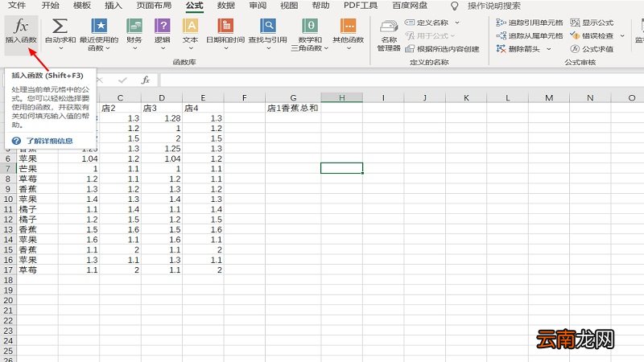Screen dimensions: 644x362
Task: Open the More Functions icon
Action: (x=349, y=26)
